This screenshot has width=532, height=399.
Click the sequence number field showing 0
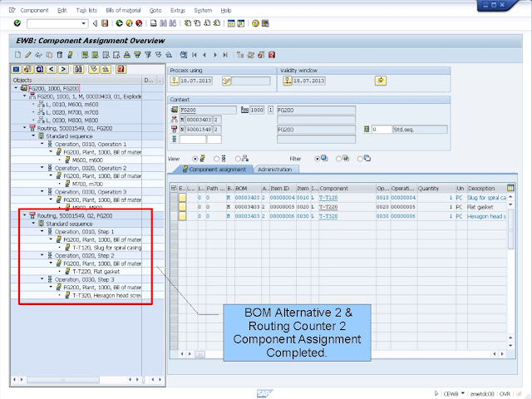(x=382, y=130)
